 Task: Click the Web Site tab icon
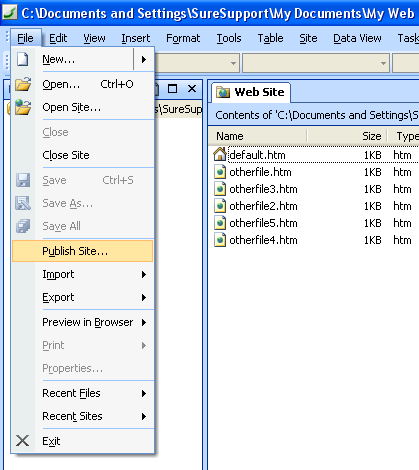[x=223, y=92]
